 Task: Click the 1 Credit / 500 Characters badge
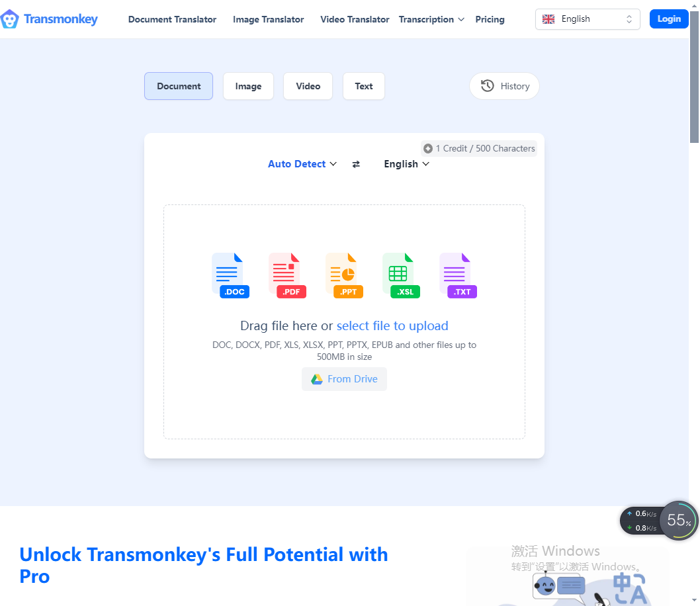(479, 149)
